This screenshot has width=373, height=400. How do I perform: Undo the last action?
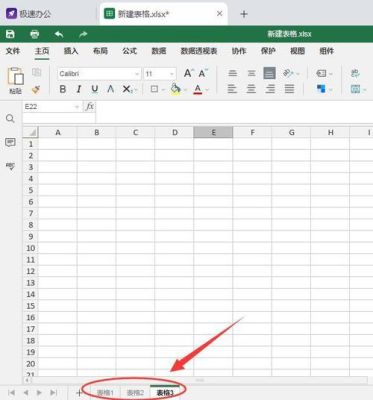coord(59,34)
